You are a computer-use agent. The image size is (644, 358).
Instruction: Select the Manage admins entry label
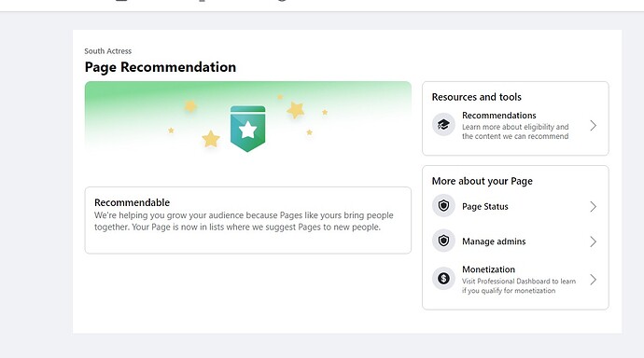pyautogui.click(x=494, y=241)
